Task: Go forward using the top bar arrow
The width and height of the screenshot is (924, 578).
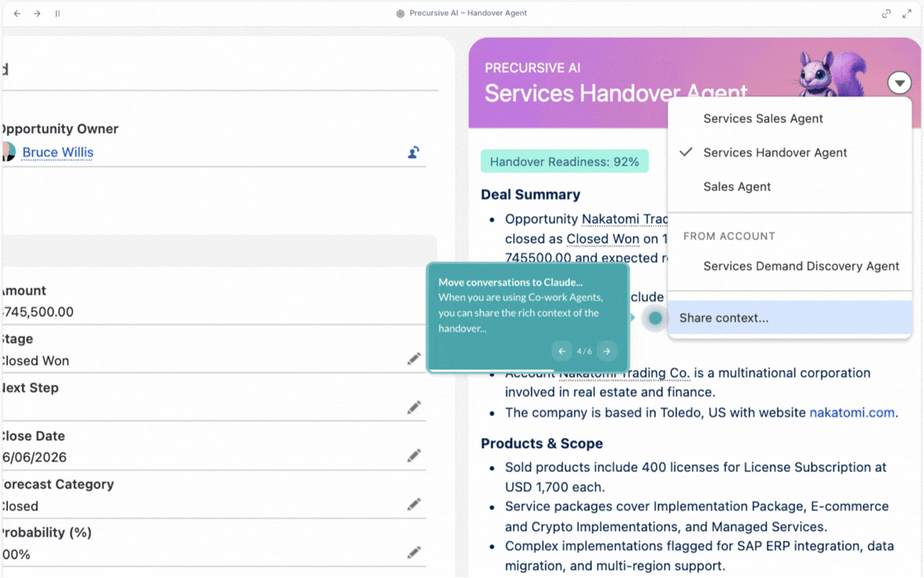Action: [37, 13]
